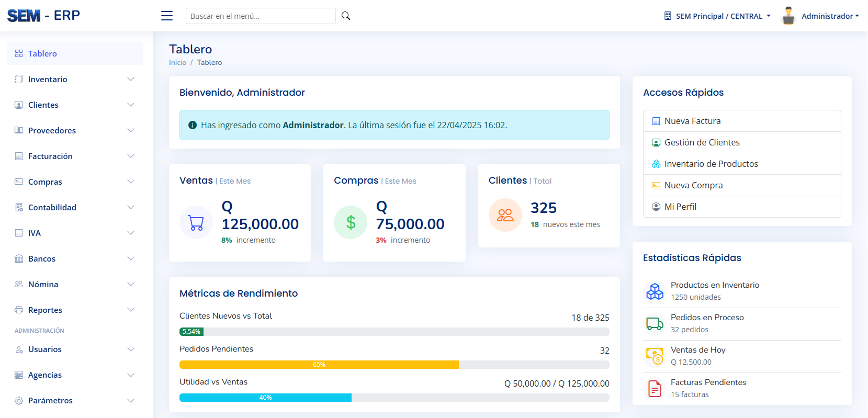Click the shopping cart icon in Ventas card
The width and height of the screenshot is (868, 418).
pos(196,223)
